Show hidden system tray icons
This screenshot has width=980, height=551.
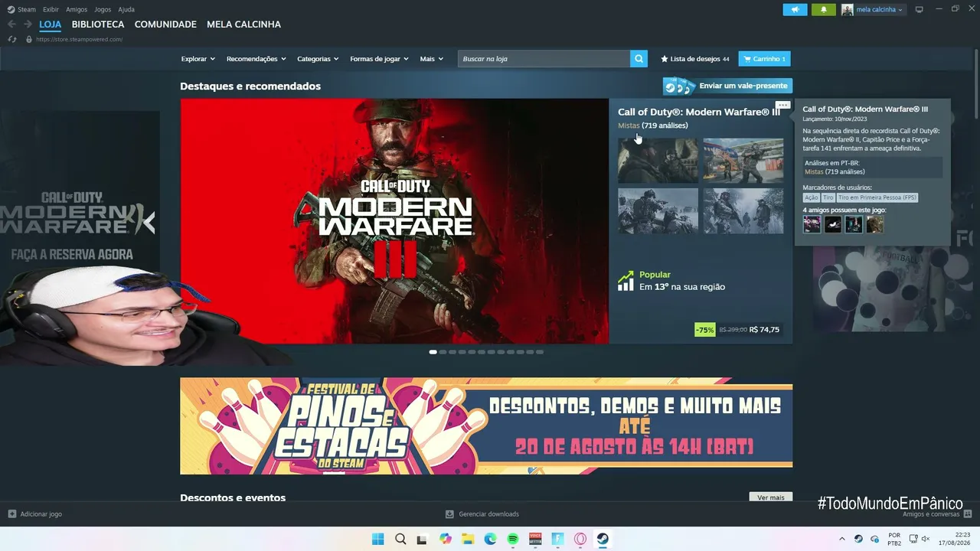[842, 539]
